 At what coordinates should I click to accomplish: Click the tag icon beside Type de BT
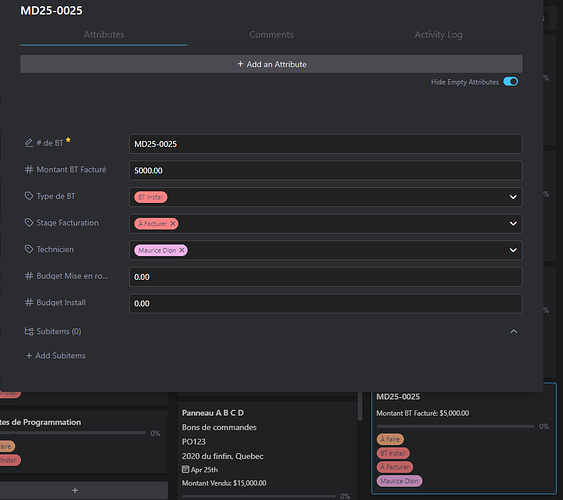coord(29,196)
